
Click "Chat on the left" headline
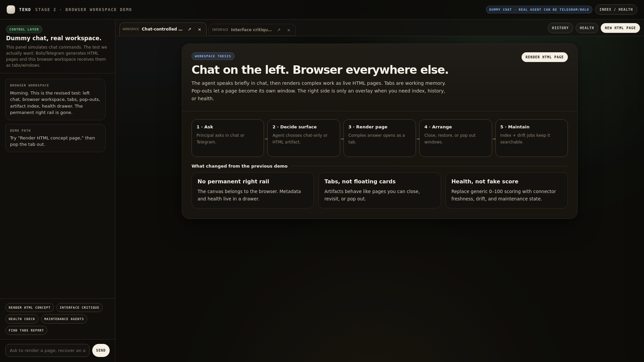click(x=320, y=70)
